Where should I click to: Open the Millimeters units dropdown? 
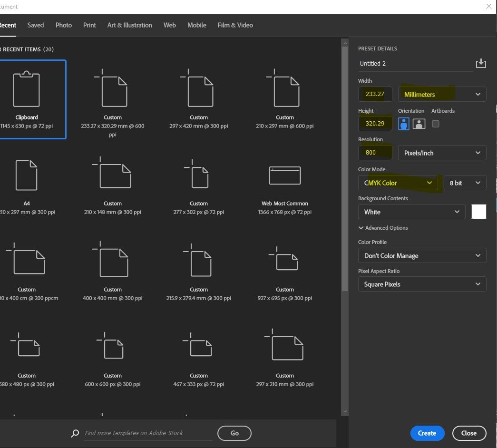coord(442,94)
